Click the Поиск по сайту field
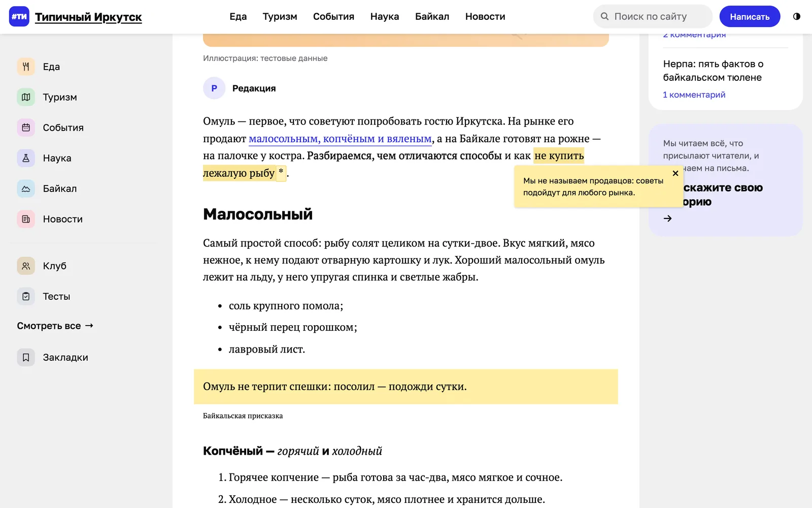The width and height of the screenshot is (812, 508). 653,16
